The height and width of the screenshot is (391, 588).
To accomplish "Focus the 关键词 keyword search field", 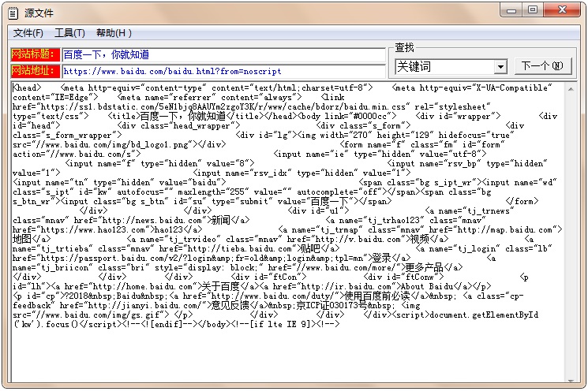I will 445,67.
